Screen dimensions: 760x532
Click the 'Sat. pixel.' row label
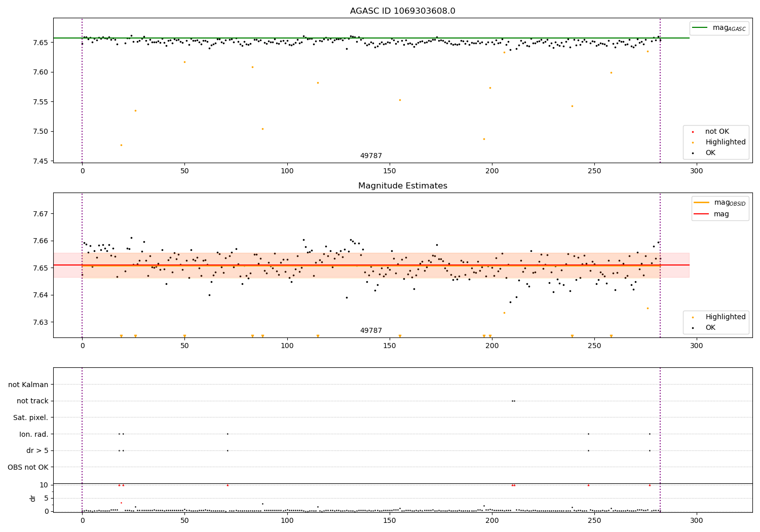point(31,417)
